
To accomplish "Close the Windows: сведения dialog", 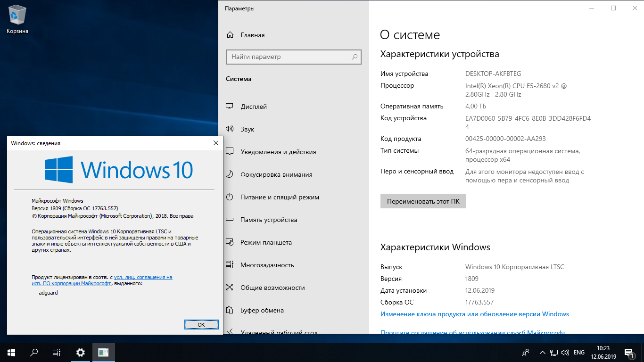I will (216, 143).
